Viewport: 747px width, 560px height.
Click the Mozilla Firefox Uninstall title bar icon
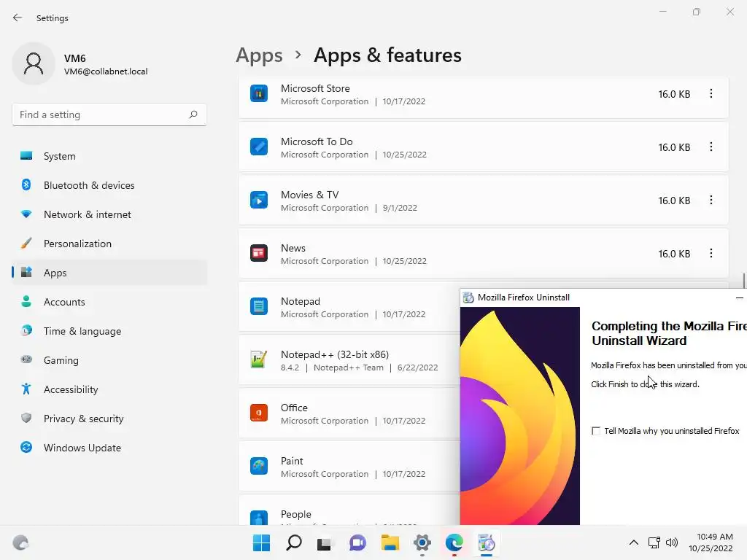468,297
